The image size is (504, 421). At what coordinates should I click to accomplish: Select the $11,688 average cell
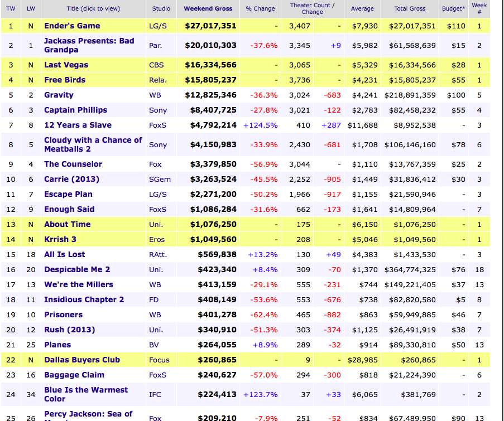[x=362, y=125]
